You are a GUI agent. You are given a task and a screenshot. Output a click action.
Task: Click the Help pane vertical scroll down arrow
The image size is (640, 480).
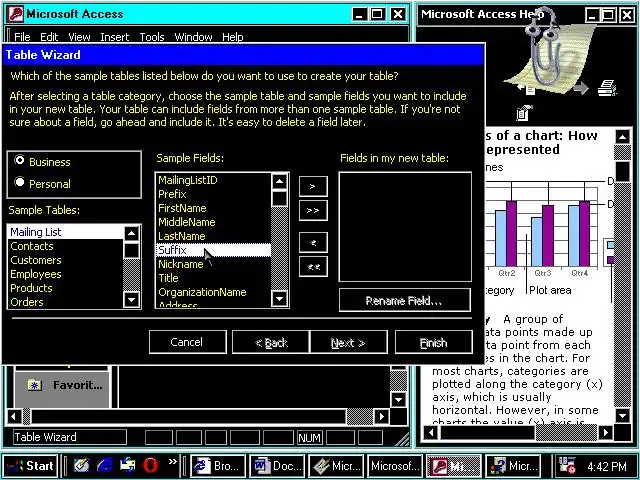click(622, 416)
